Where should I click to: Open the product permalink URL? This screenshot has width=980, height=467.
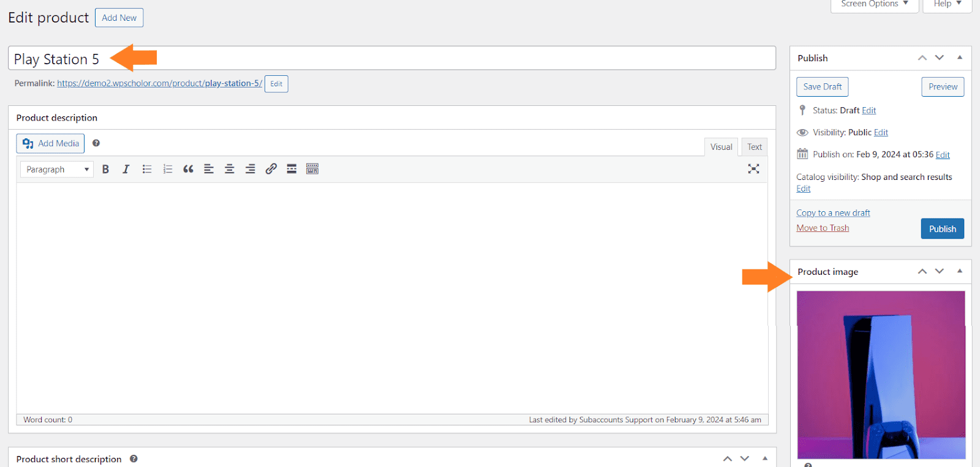tap(159, 83)
